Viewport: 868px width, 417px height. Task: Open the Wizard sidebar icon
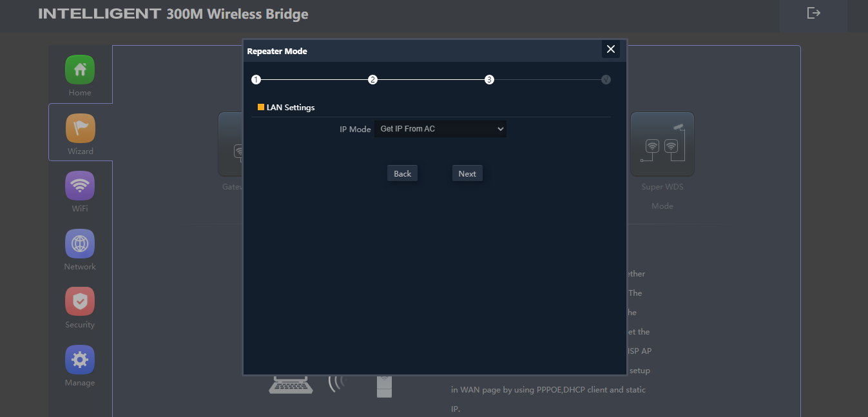coord(80,128)
